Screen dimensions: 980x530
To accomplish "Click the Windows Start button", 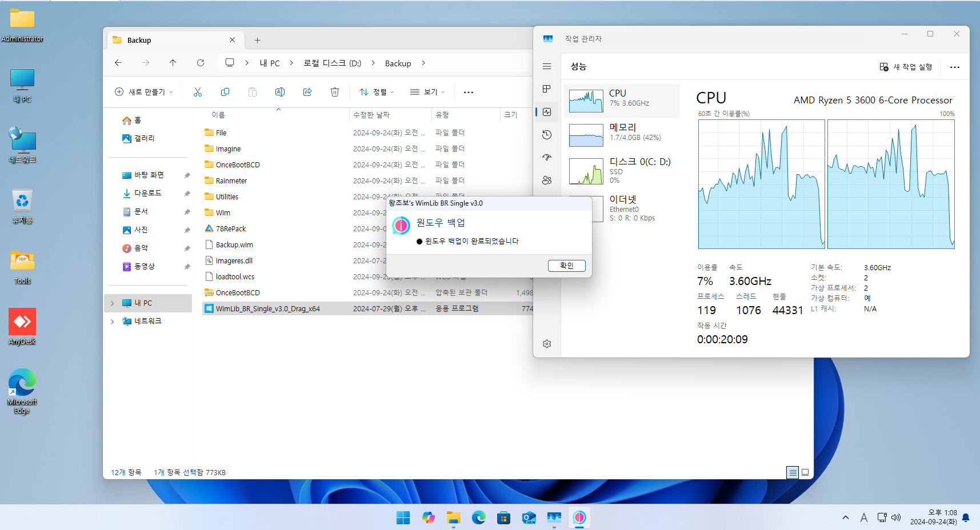I will tap(403, 517).
